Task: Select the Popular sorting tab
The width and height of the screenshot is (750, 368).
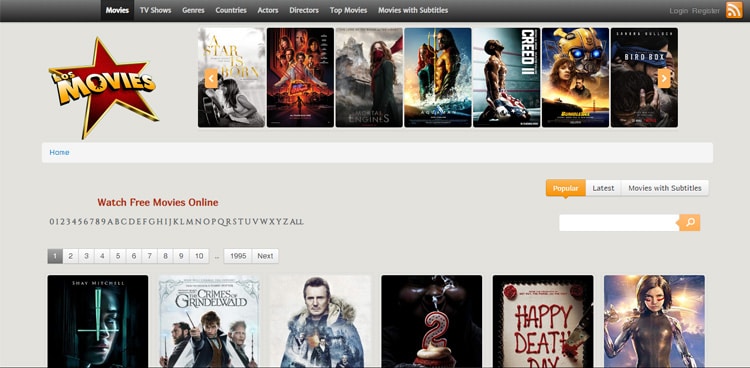Action: click(565, 188)
